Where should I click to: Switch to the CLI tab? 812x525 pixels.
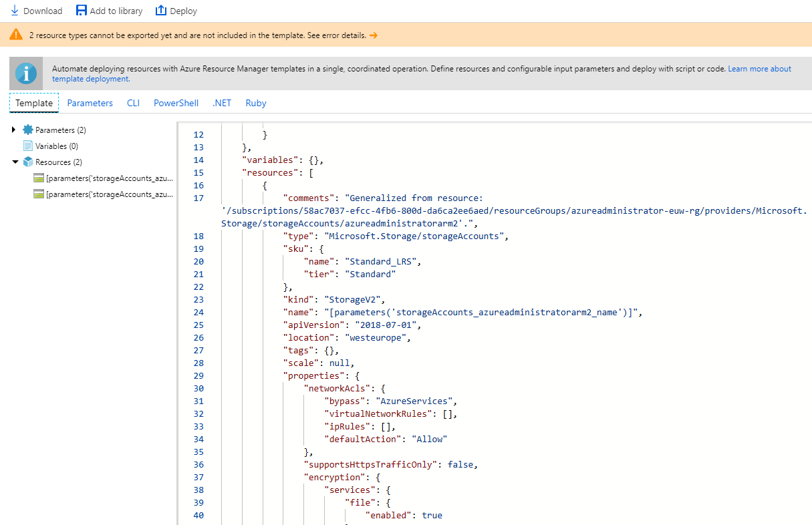[133, 103]
